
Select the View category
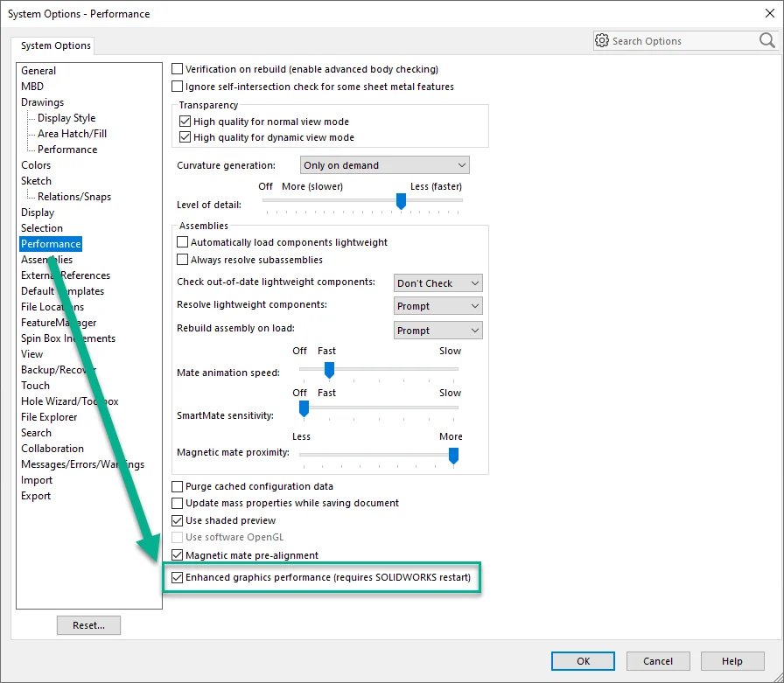tap(32, 353)
